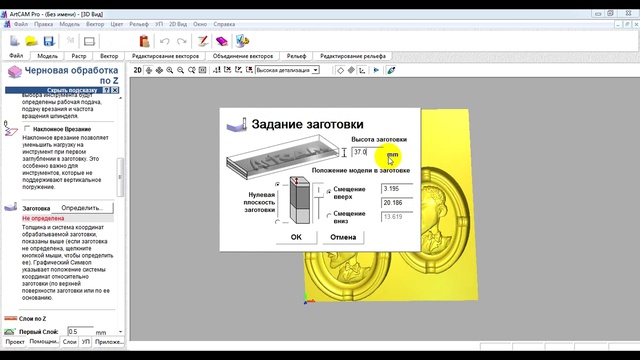Open the Справка menu
The image size is (640, 360).
click(224, 24)
